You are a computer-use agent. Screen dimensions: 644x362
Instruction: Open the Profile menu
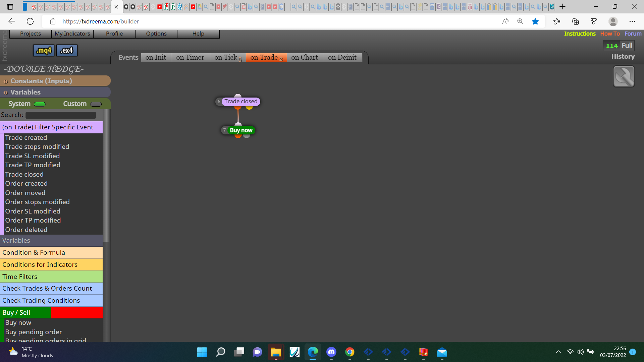coord(114,34)
